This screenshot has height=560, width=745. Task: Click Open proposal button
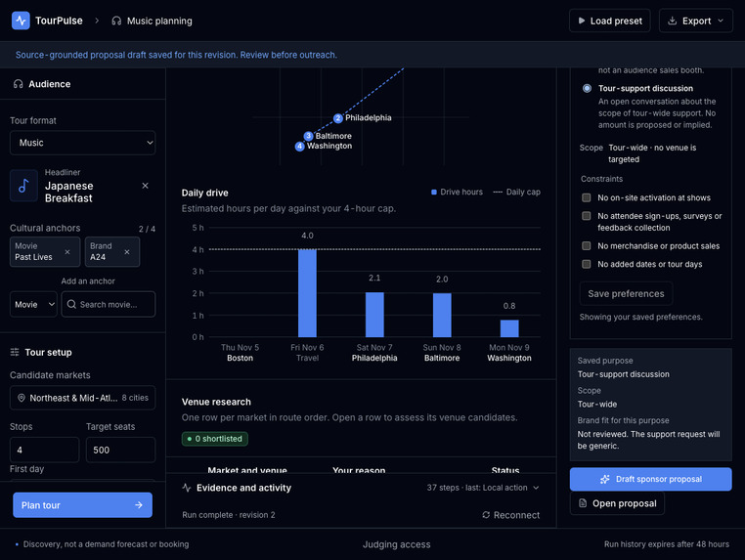click(x=617, y=503)
